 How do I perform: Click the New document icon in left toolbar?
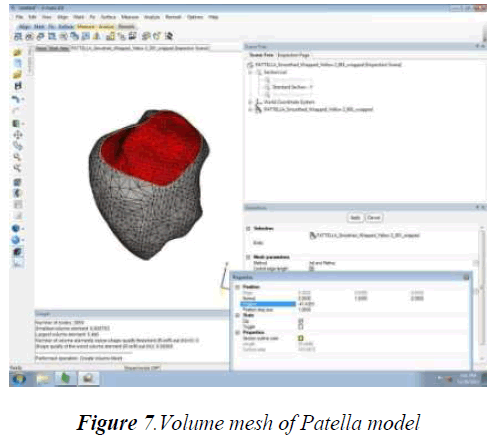point(18,63)
